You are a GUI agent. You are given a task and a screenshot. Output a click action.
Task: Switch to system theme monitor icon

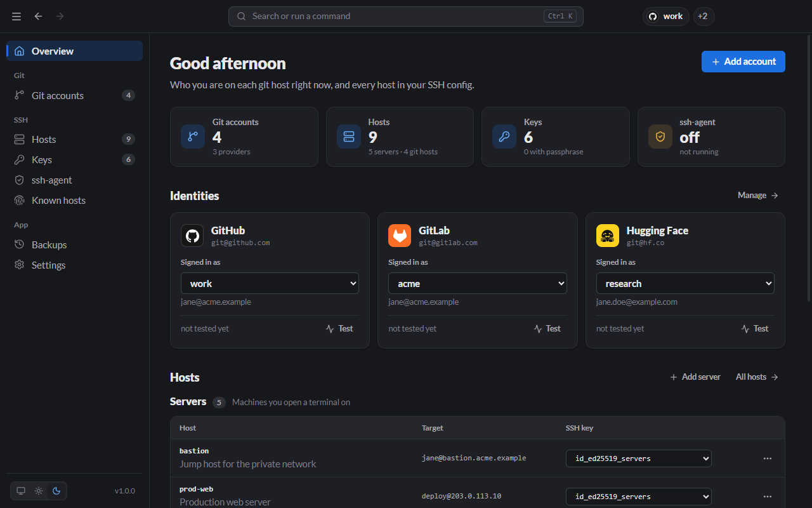click(21, 491)
